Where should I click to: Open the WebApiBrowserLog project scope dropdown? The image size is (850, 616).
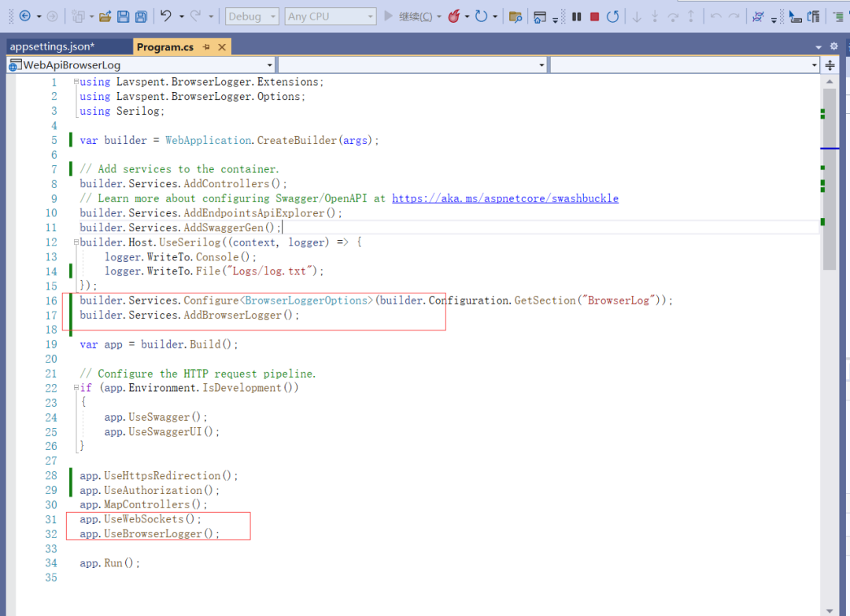141,65
